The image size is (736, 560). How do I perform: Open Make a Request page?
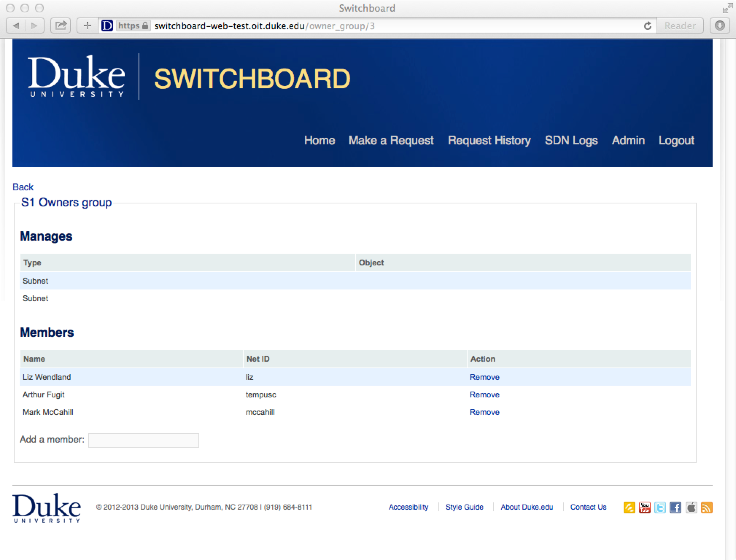click(x=391, y=141)
